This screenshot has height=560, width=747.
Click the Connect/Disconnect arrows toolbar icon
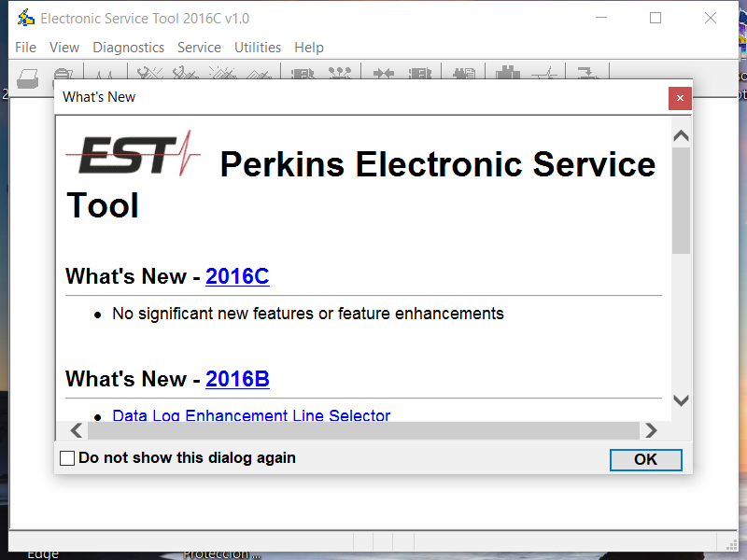coord(384,74)
